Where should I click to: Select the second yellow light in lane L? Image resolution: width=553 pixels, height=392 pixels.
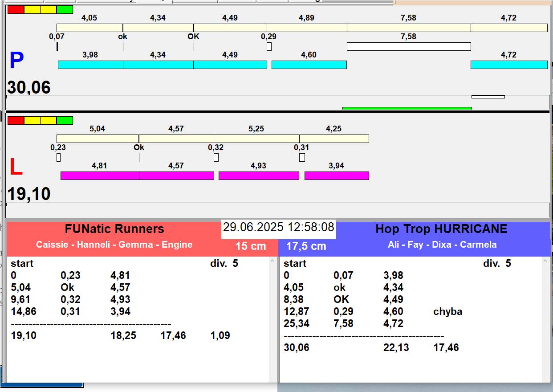coord(49,120)
